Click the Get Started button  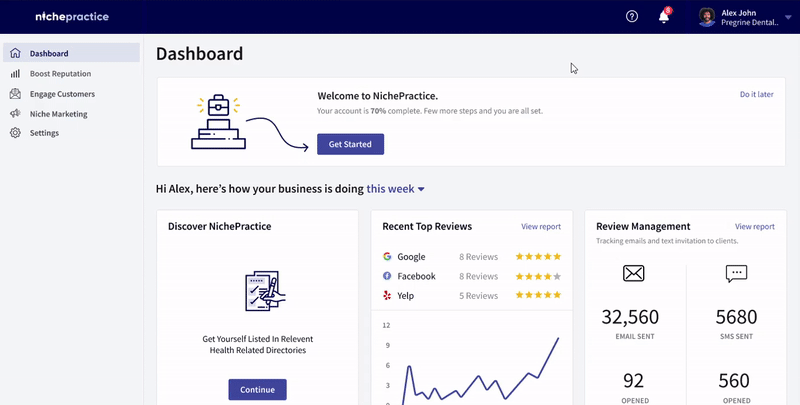tap(351, 144)
